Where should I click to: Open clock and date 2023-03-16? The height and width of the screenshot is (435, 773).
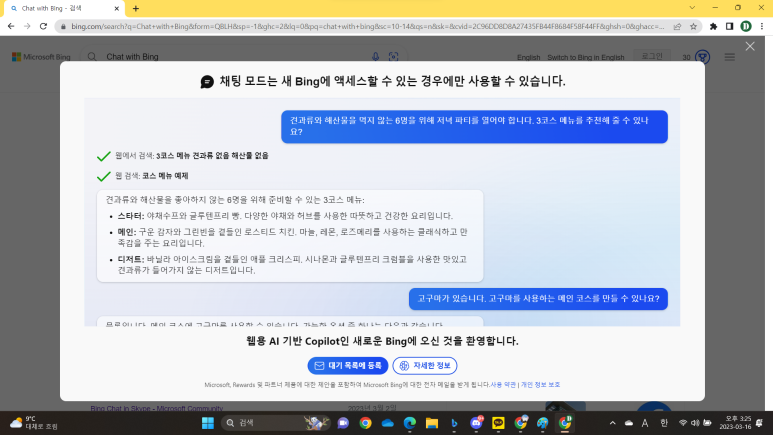(x=736, y=423)
